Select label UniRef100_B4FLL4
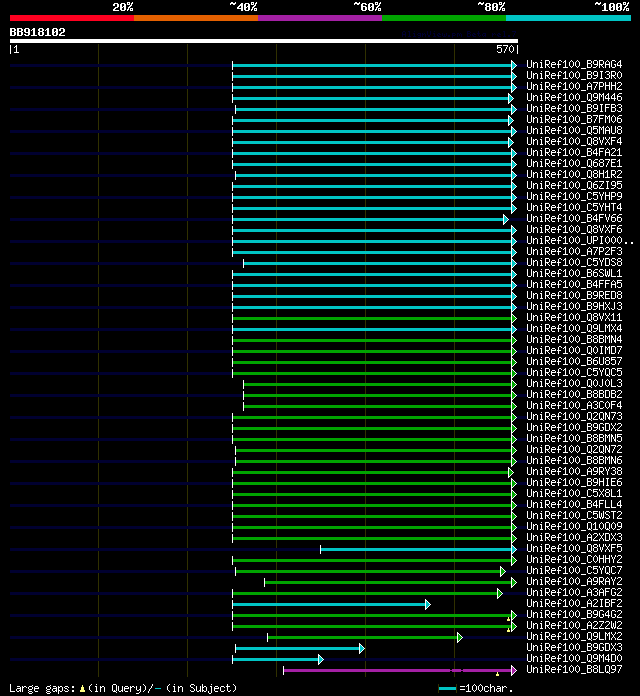This screenshot has width=640, height=696. pos(574,505)
